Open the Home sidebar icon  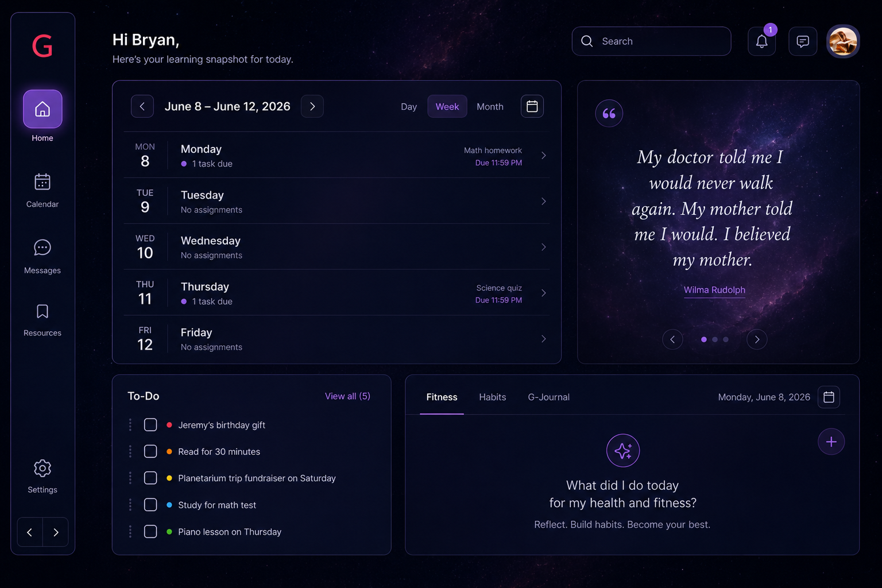42,109
